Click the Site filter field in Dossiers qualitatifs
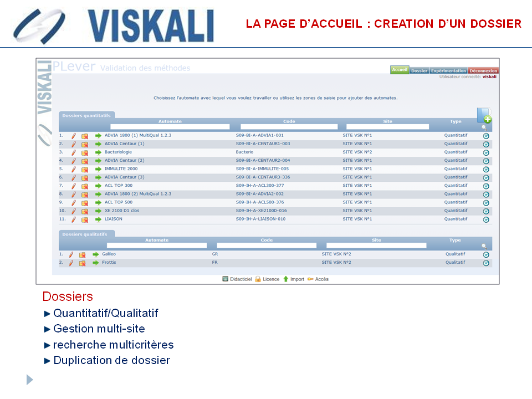This screenshot has height=399, width=532. pyautogui.click(x=376, y=245)
